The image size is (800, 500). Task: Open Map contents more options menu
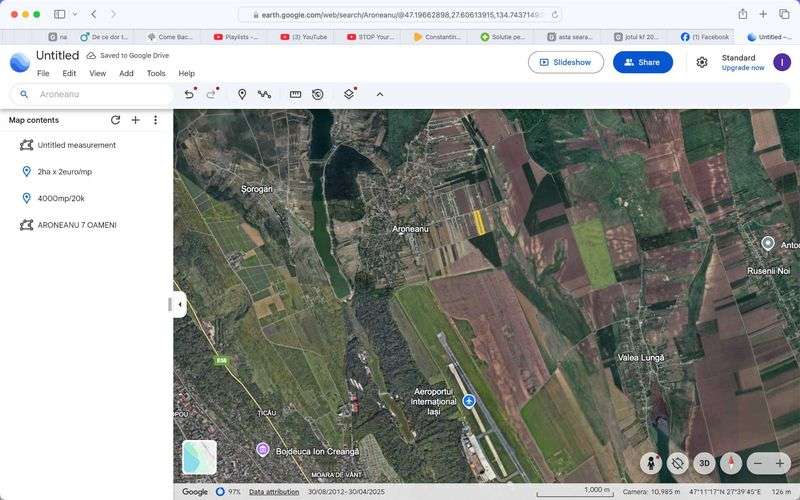point(155,120)
